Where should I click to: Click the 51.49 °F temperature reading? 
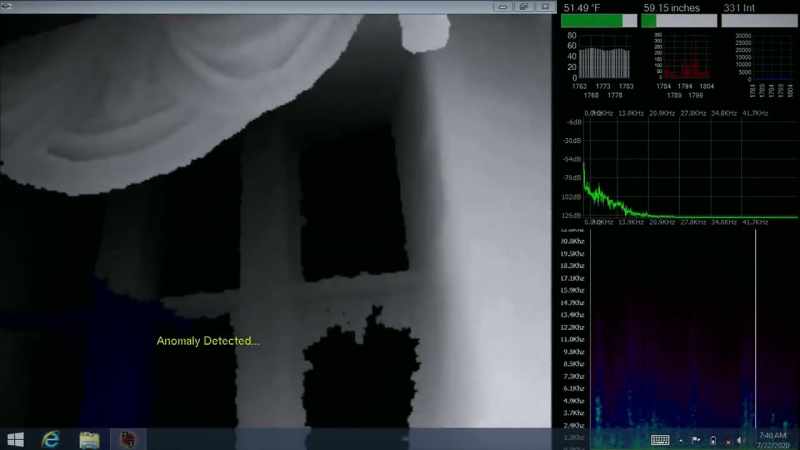coord(582,8)
